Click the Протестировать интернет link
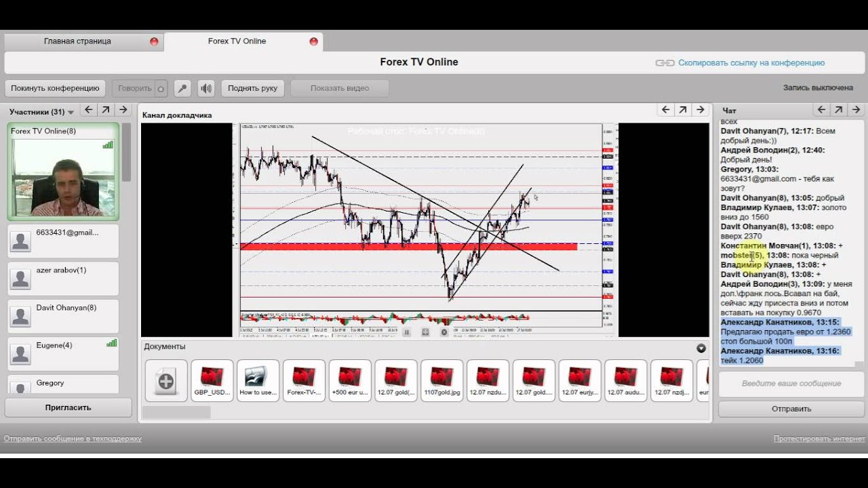Screen dimensions: 868x488 click(819, 439)
